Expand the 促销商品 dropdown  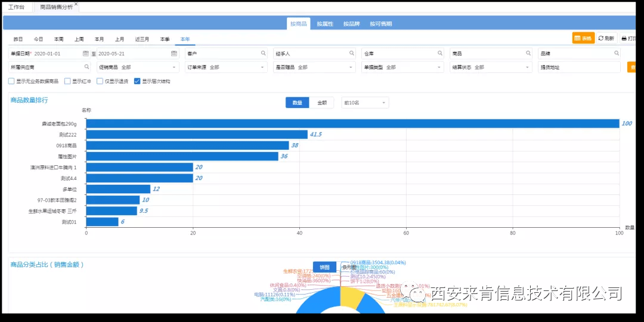[x=174, y=67]
